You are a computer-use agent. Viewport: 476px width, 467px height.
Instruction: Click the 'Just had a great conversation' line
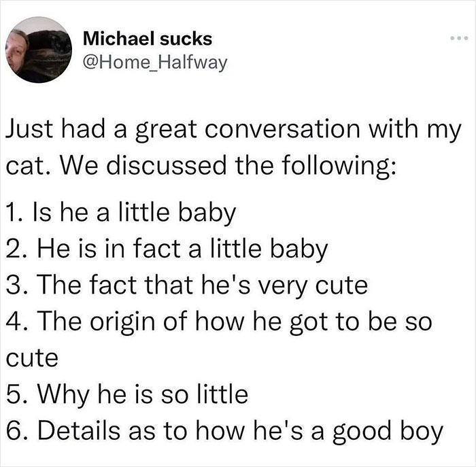(233, 130)
